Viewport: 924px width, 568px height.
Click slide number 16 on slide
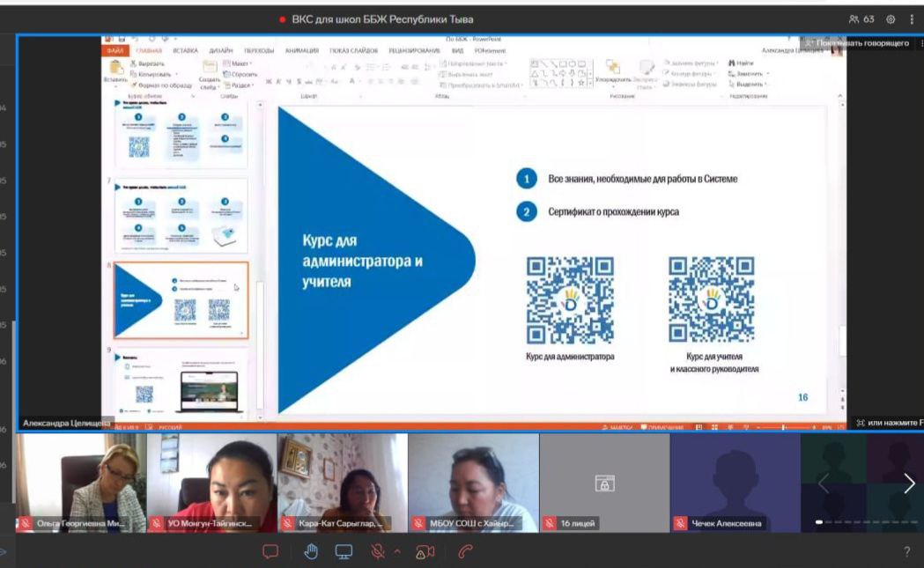[x=802, y=398]
